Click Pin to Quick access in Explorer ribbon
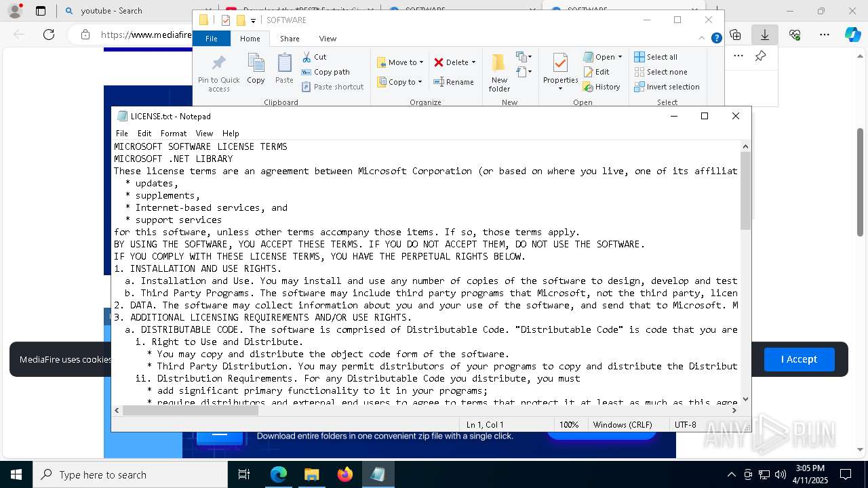This screenshot has width=868, height=488. click(218, 73)
